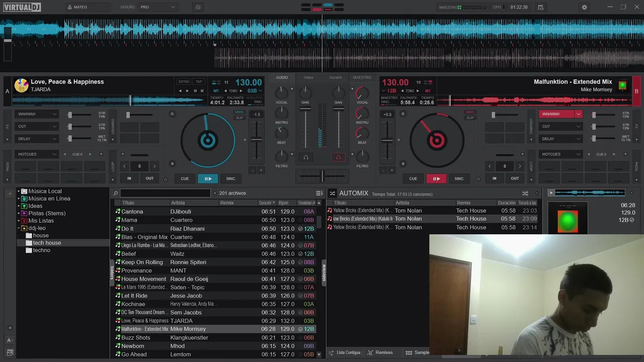Toggle MT master tempo on deck B
This screenshot has height=362, width=644.
(428, 91)
